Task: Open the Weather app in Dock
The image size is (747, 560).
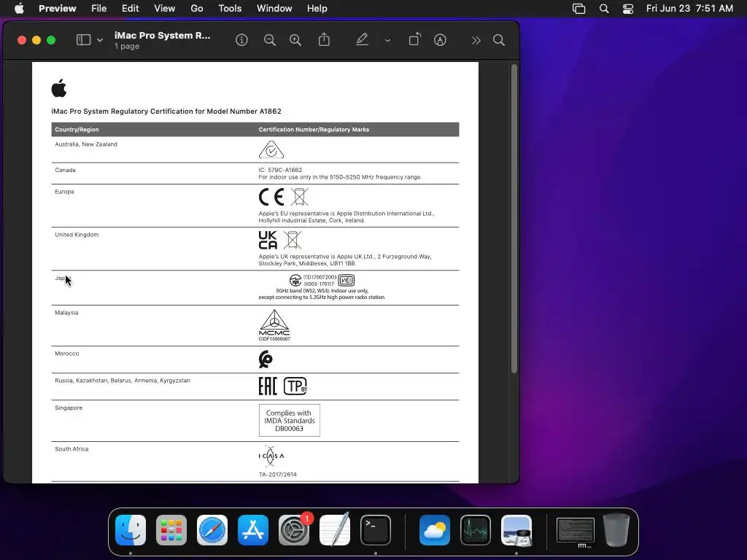Action: [x=435, y=530]
